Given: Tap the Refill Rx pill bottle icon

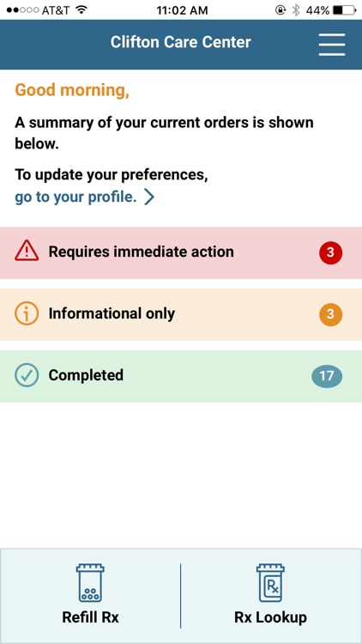Looking at the screenshot, I should [x=90, y=583].
